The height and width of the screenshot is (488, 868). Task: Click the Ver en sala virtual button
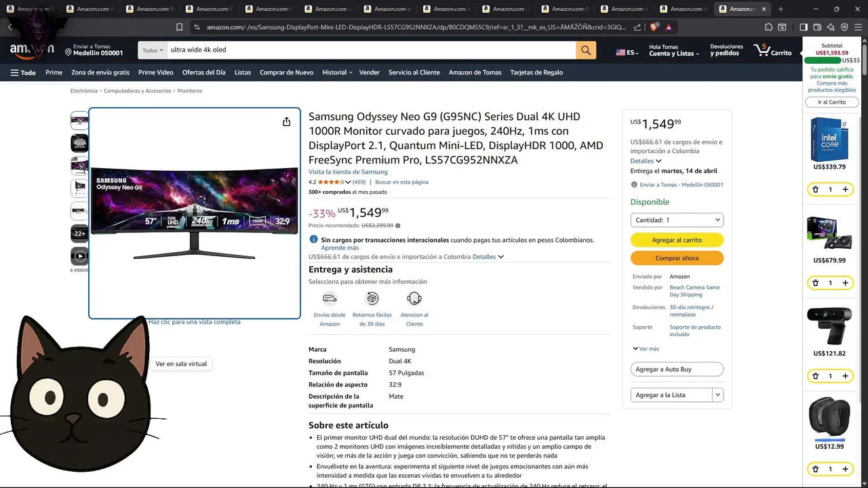coord(181,364)
